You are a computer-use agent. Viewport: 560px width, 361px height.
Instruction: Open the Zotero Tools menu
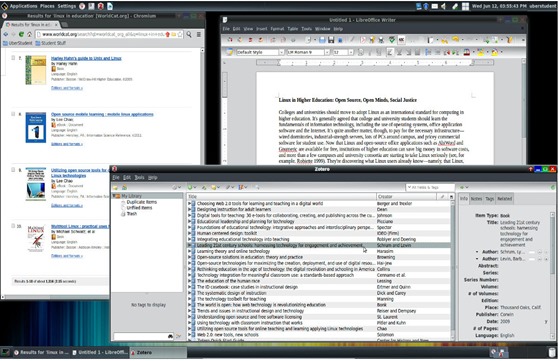139,177
